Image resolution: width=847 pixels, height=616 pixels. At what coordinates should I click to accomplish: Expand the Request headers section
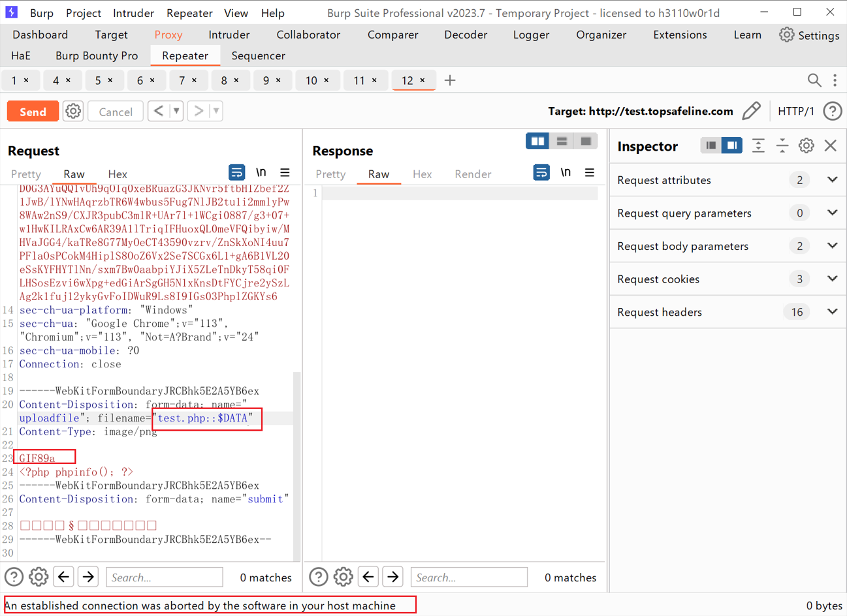click(x=832, y=312)
